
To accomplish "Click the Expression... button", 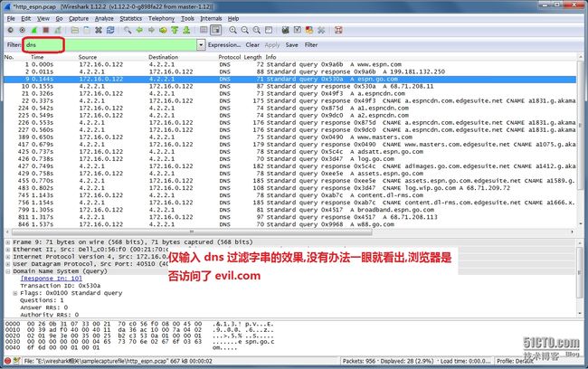I will tap(224, 45).
